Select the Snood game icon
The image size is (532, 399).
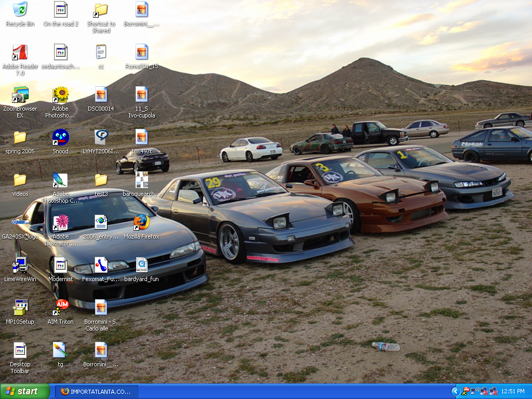[x=60, y=138]
